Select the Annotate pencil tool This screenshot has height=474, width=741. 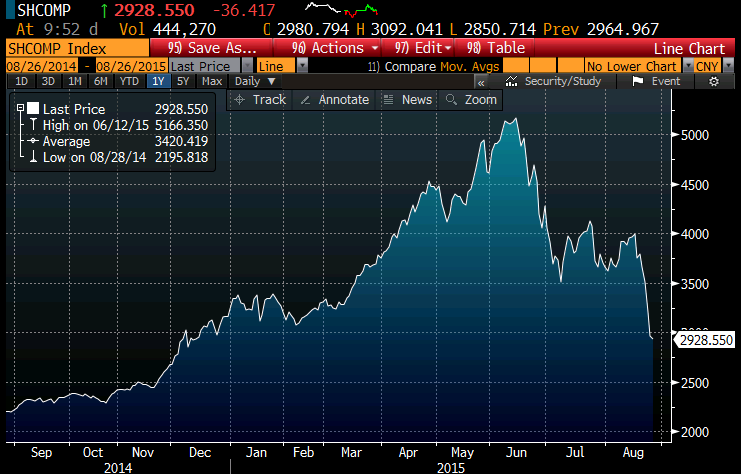coord(335,100)
